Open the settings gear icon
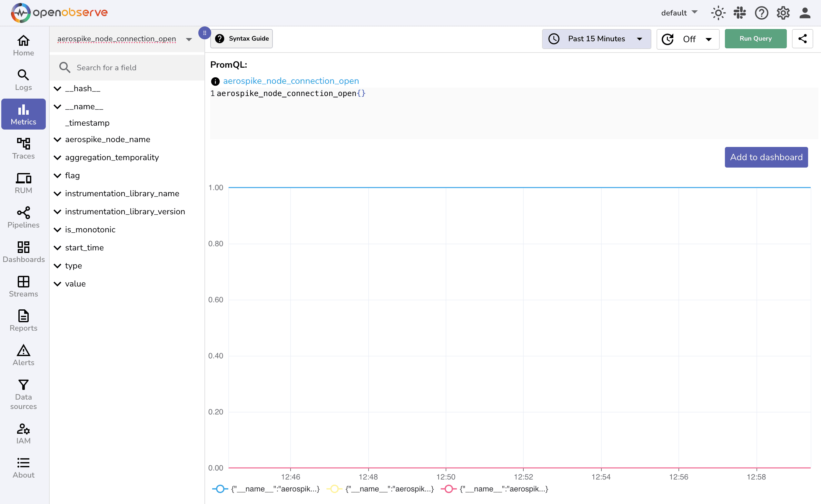Viewport: 821px width, 504px height. [783, 13]
